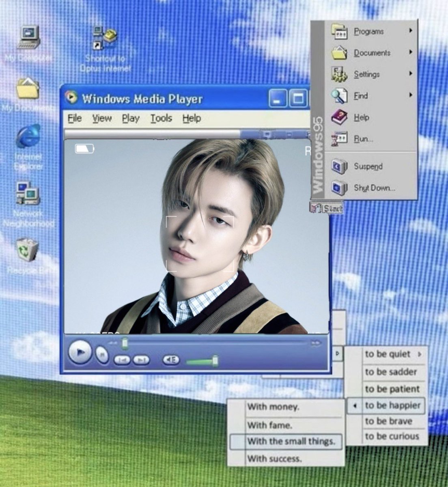Click the Start button

click(326, 208)
